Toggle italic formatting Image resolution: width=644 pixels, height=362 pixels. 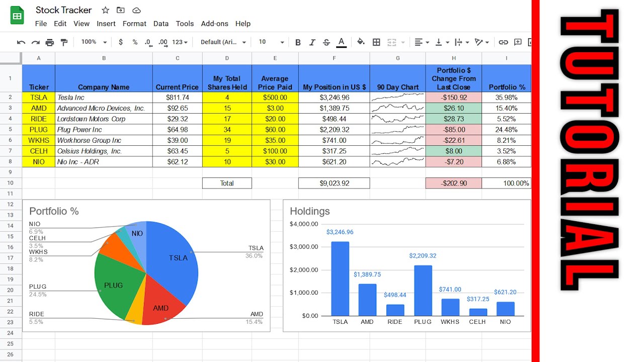click(x=312, y=42)
